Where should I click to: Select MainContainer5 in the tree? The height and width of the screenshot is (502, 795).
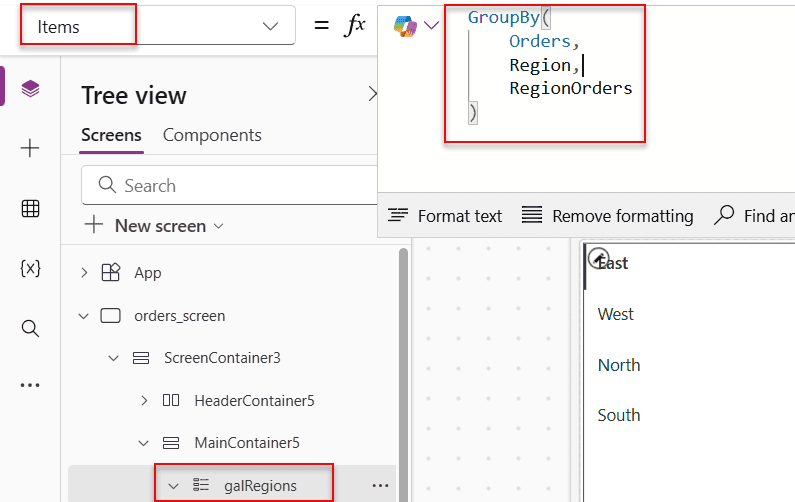(247, 443)
